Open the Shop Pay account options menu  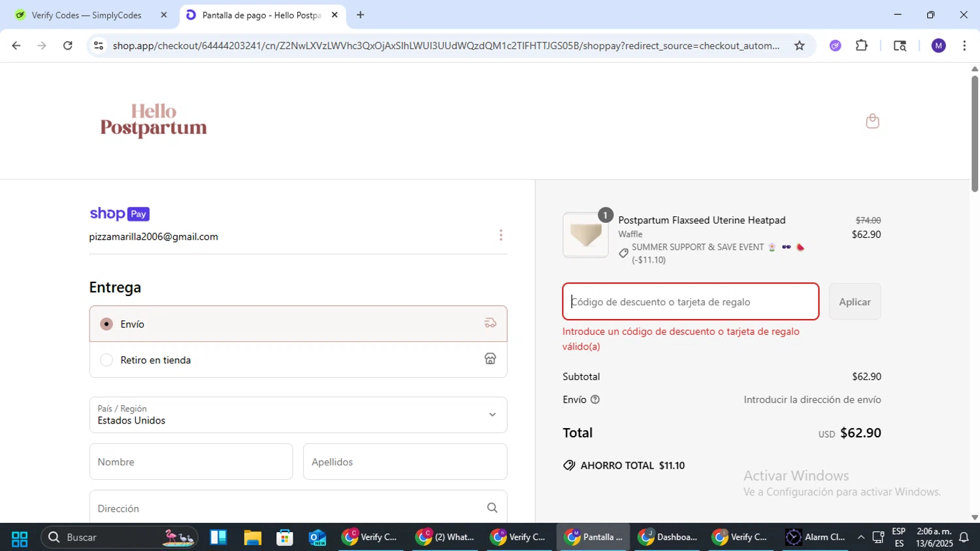point(501,235)
